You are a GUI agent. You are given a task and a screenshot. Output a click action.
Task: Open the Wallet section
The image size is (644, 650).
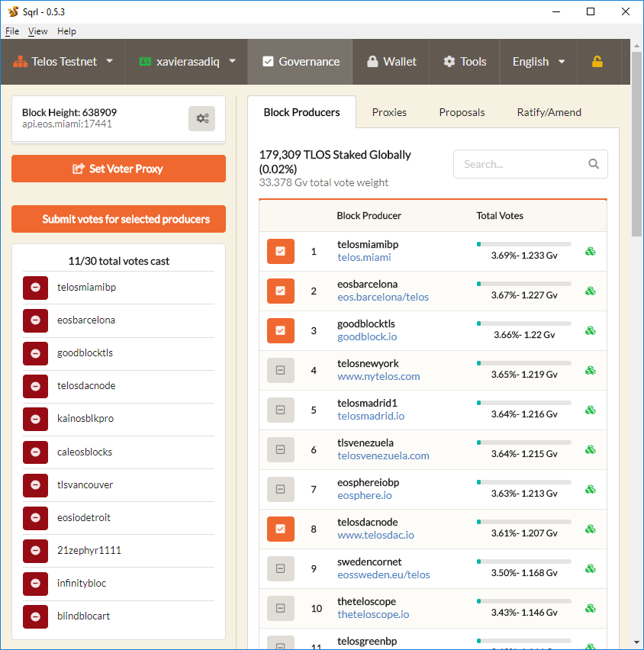pos(391,62)
